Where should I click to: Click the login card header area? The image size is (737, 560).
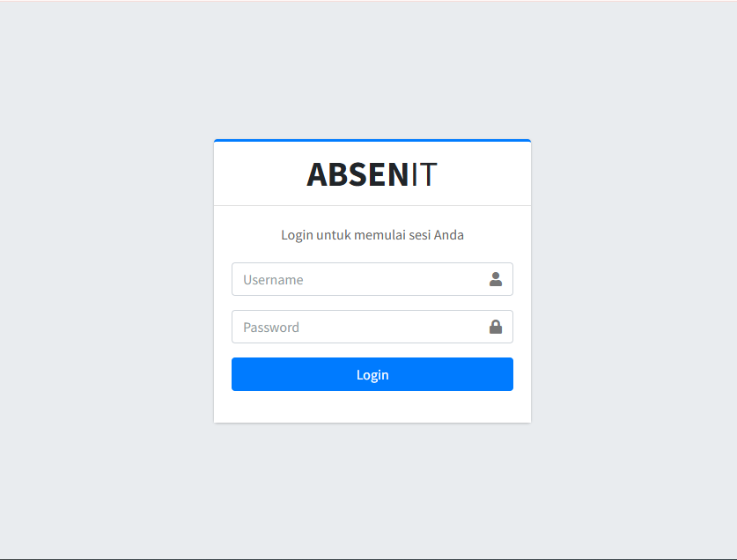372,172
